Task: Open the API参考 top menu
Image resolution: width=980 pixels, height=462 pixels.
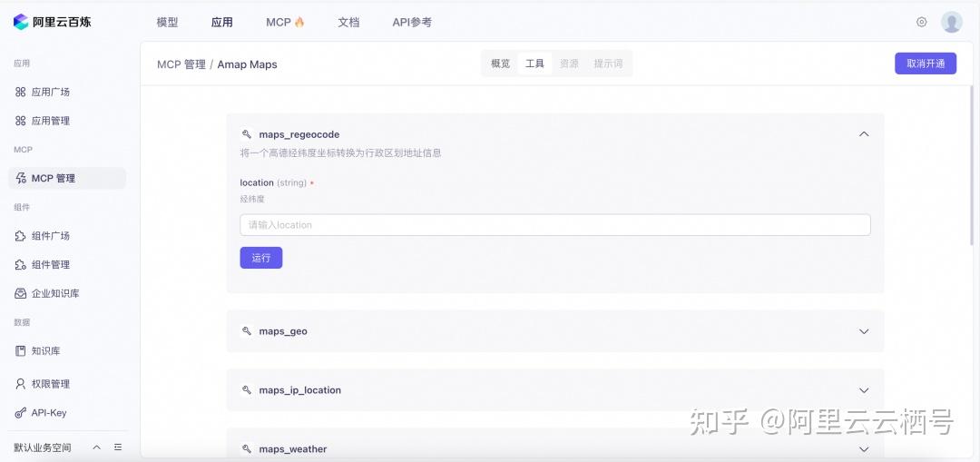Action: 412,22
